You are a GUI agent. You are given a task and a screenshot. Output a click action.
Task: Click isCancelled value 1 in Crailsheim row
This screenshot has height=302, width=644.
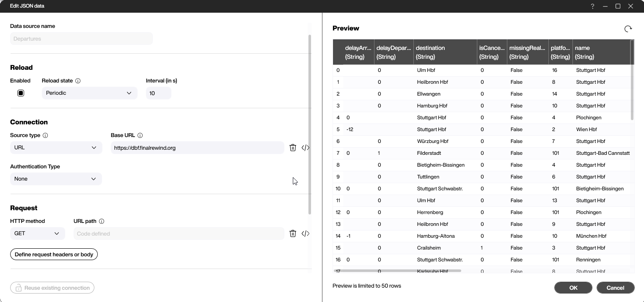point(482,248)
